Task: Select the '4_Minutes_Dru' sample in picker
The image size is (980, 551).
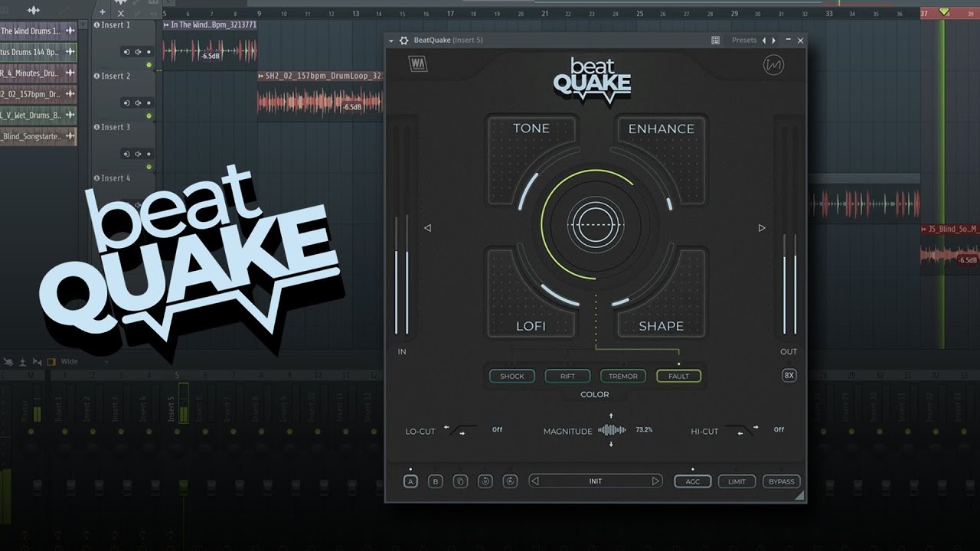Action: click(38, 73)
